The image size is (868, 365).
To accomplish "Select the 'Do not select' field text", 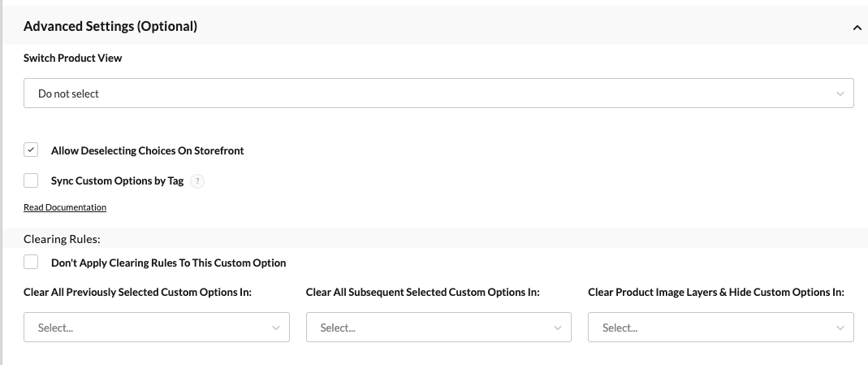I will pyautogui.click(x=68, y=93).
